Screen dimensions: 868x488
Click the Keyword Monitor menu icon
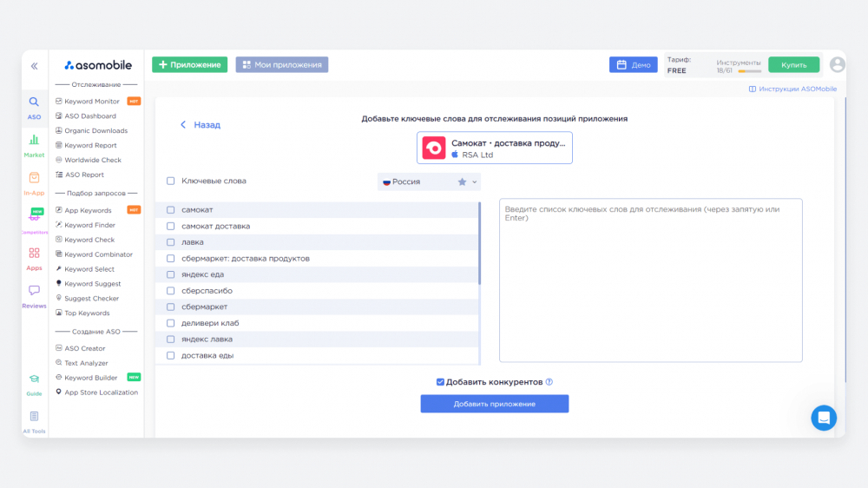coord(59,102)
